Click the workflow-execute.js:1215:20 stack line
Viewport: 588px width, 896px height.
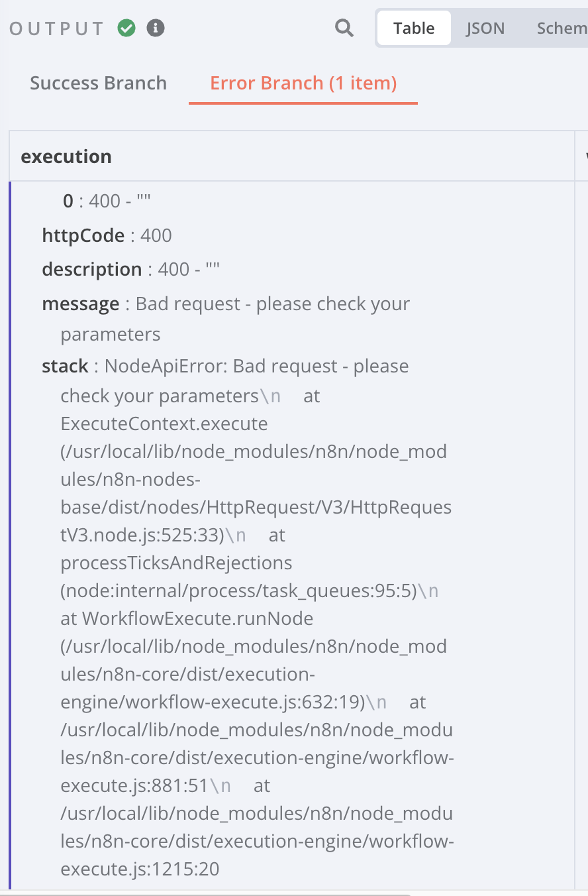[x=140, y=869]
